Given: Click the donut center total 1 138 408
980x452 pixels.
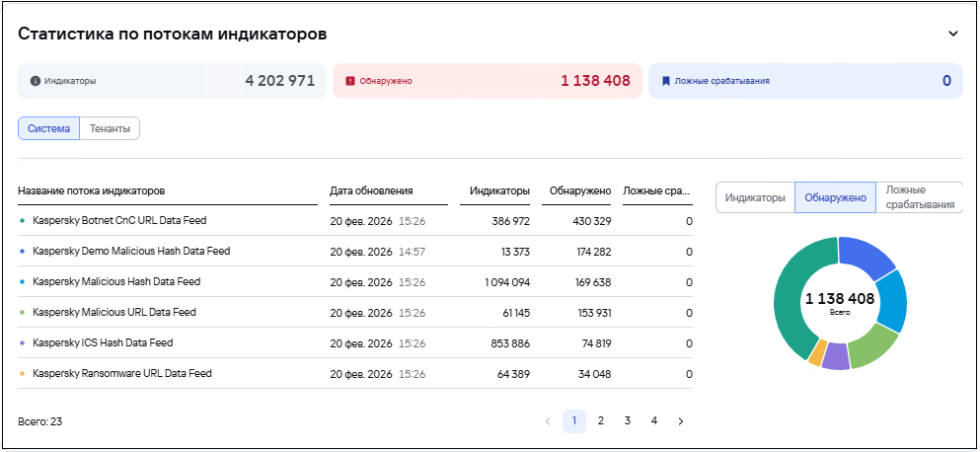Looking at the screenshot, I should 840,299.
